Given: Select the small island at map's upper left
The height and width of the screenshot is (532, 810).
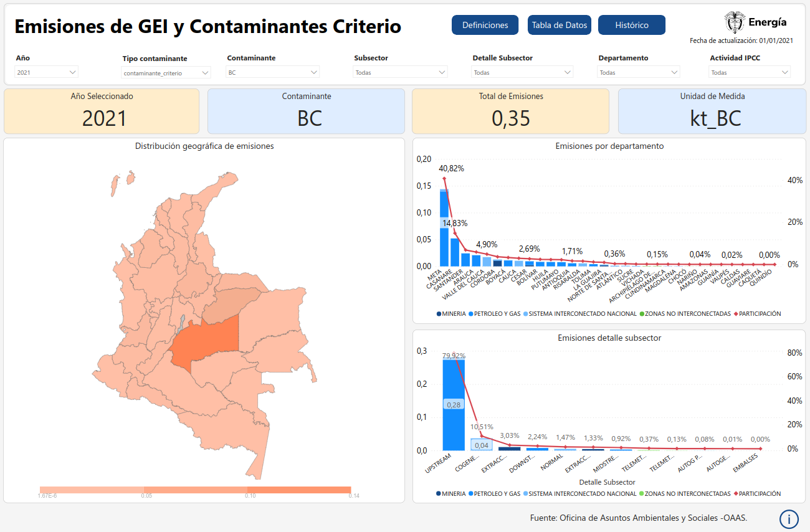Looking at the screenshot, I should coord(115,186).
